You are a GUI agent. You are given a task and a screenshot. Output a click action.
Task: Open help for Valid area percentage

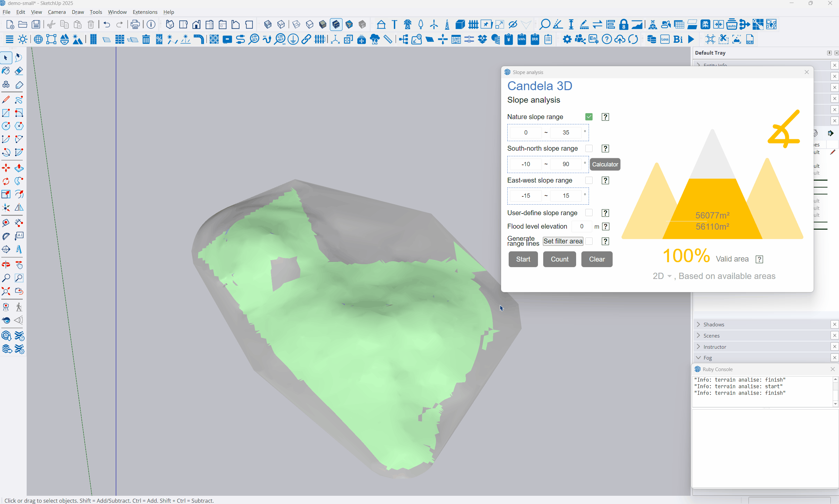(x=759, y=260)
